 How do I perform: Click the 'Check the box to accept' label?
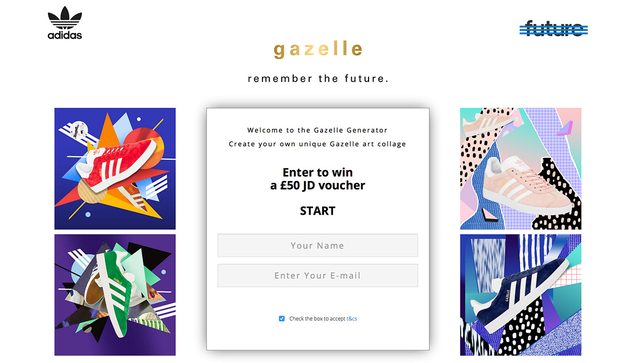(x=318, y=319)
